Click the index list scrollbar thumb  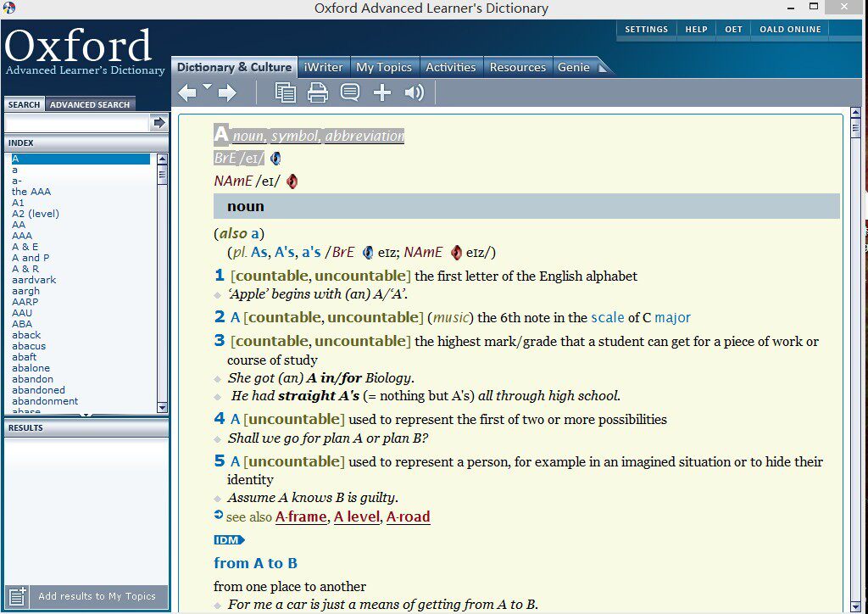point(162,175)
